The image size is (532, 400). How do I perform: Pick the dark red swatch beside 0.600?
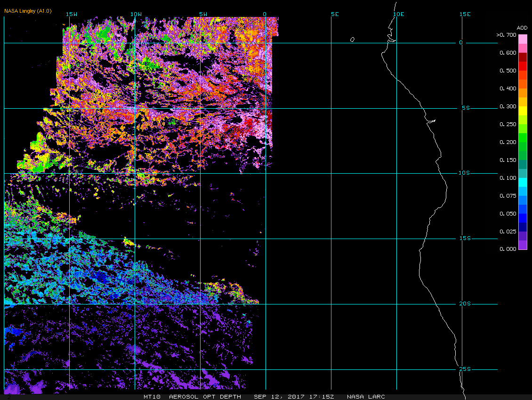523,57
